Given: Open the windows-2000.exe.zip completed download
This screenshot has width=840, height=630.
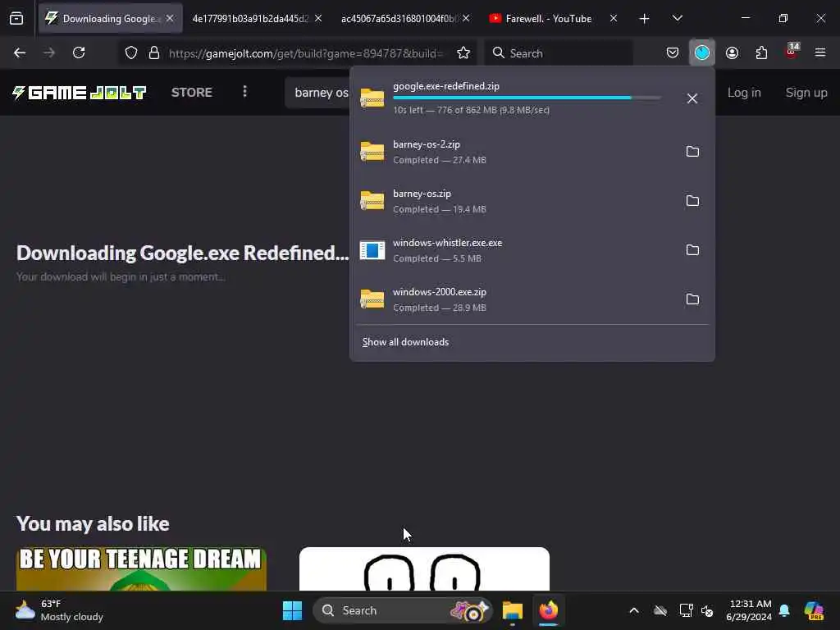Looking at the screenshot, I should click(517, 299).
